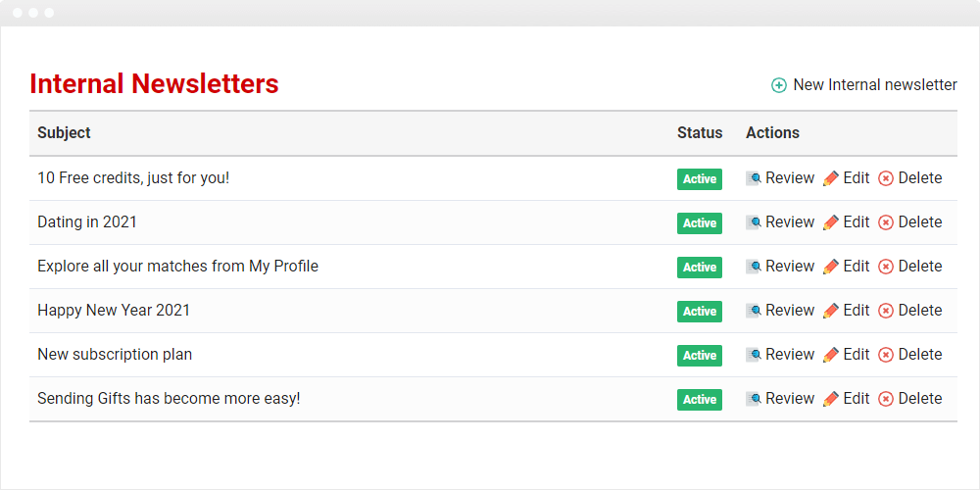980x490 pixels.
Task: Click the Subject column header
Action: (x=64, y=132)
